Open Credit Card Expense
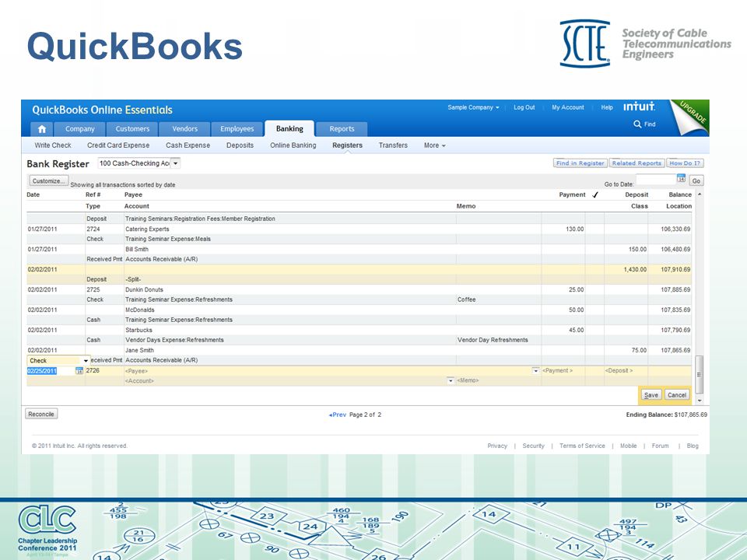This screenshot has height=560, width=747. [x=118, y=145]
